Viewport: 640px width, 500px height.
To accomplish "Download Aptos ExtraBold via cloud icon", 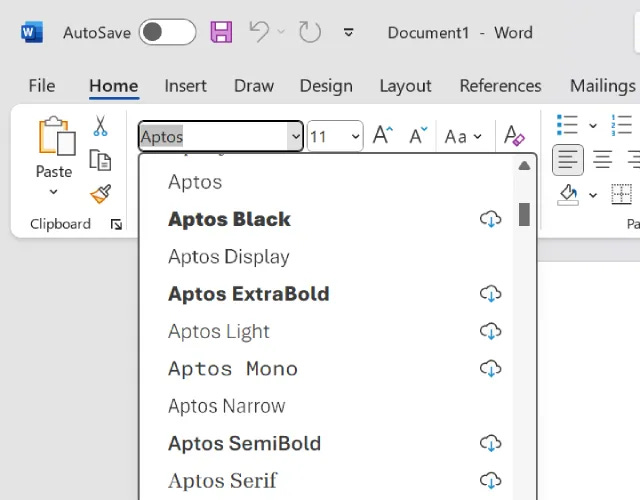I will point(491,293).
